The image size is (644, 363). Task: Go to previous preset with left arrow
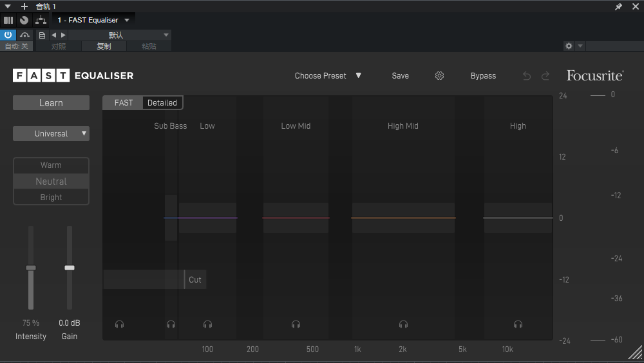(x=54, y=35)
